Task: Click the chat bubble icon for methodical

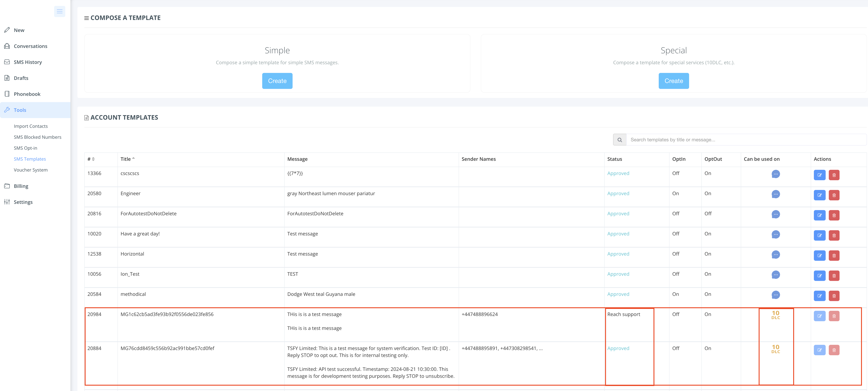Action: [776, 295]
